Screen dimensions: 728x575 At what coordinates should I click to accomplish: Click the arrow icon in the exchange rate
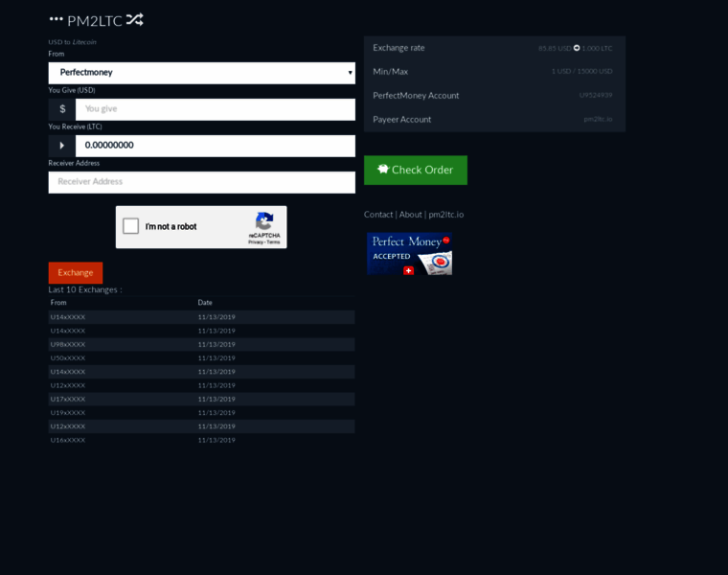577,48
